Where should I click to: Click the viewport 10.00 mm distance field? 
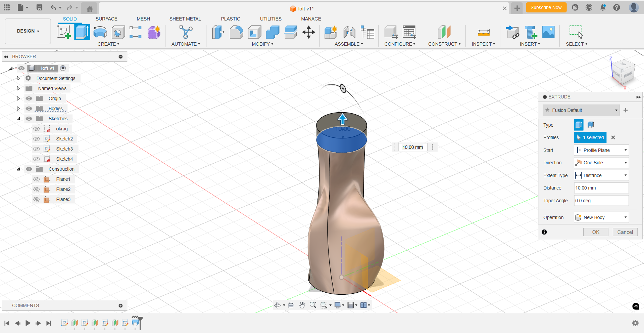pyautogui.click(x=412, y=147)
